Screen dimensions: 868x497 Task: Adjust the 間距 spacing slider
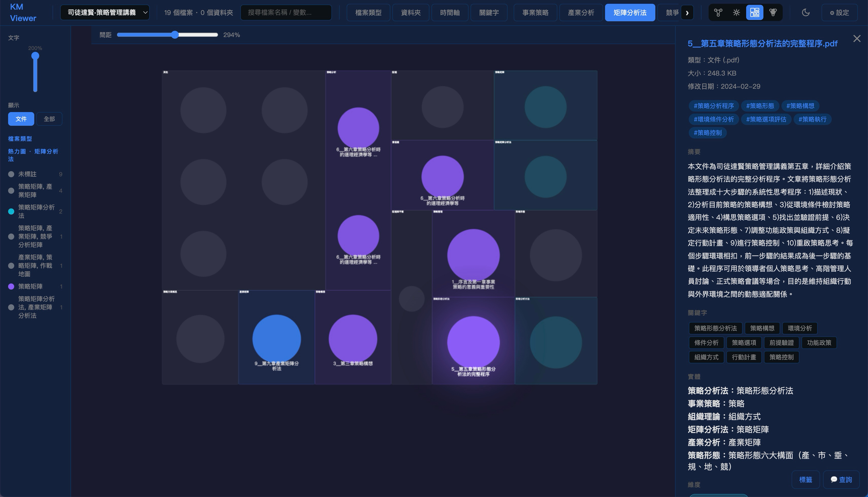pos(175,35)
